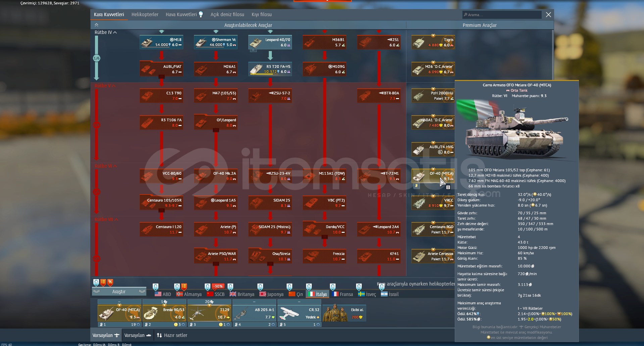Collapse the Rütbe IV rank section
Viewport: 644px width, 346px height.
(106, 32)
